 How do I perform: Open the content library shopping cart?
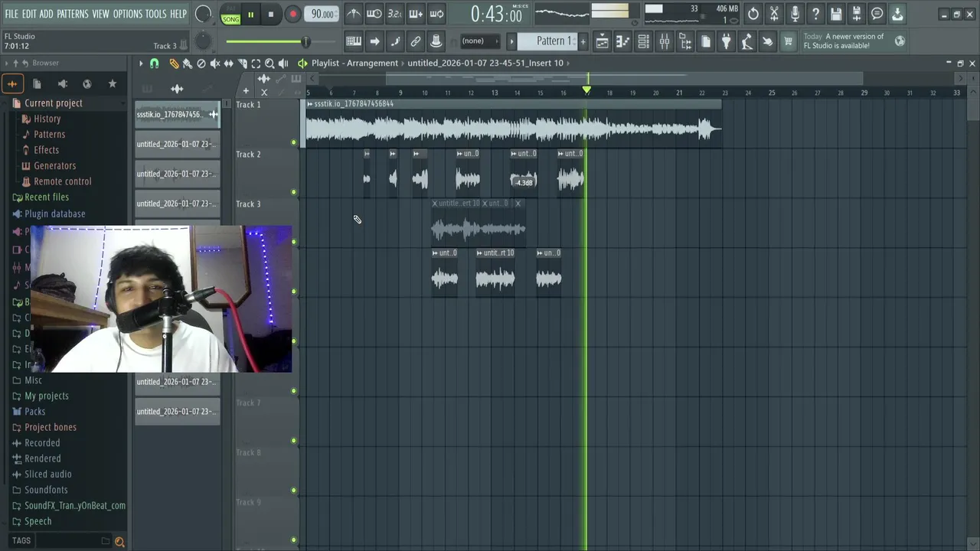click(788, 41)
